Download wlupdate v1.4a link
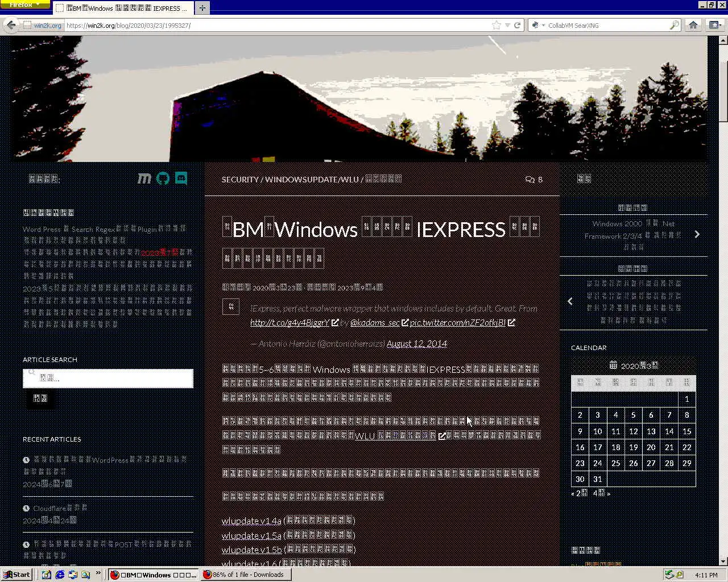728x582 pixels. [x=251, y=521]
